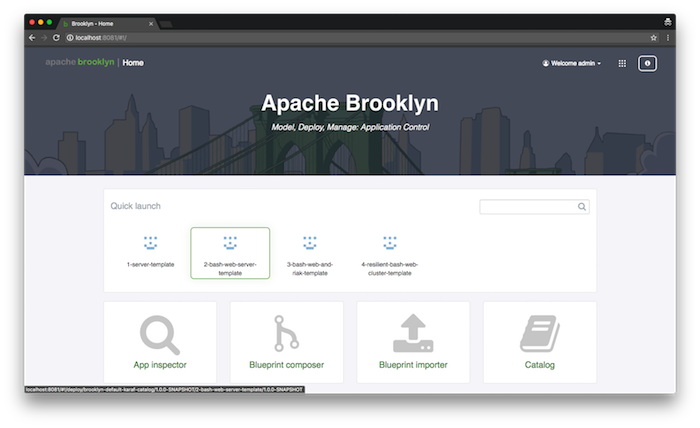Viewport: 700px width, 428px height.
Task: Open the apps grid menu icon
Action: [x=622, y=63]
